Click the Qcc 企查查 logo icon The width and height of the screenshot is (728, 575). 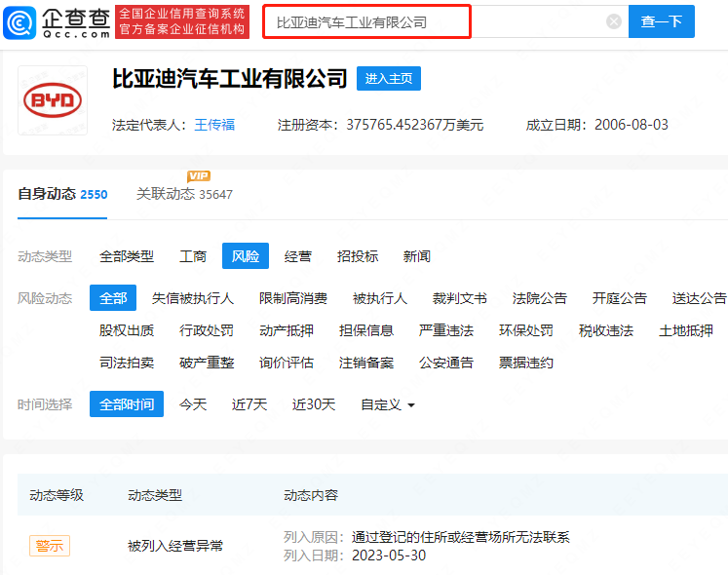(x=19, y=22)
